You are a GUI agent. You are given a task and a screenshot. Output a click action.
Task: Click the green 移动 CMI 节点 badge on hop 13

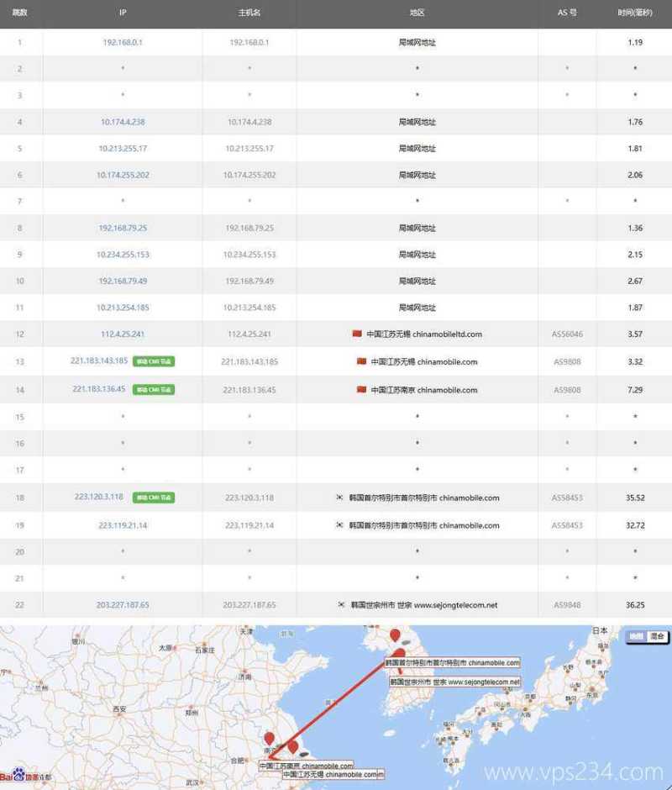click(x=155, y=361)
